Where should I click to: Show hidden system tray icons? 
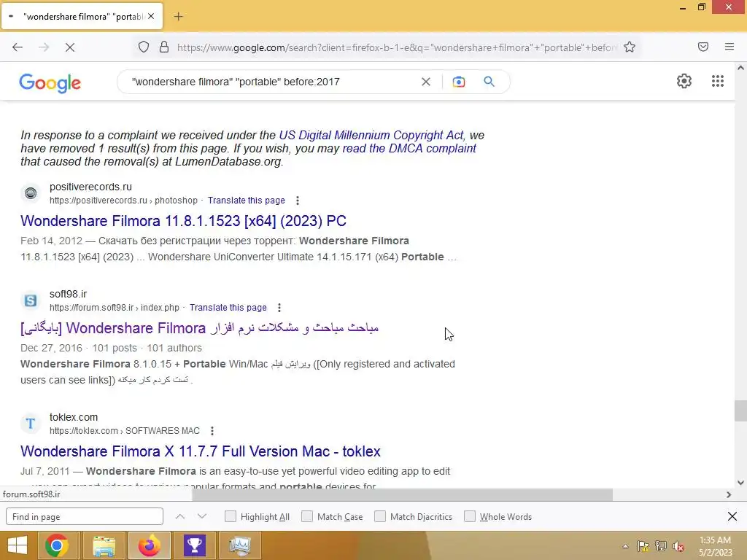coord(625,546)
